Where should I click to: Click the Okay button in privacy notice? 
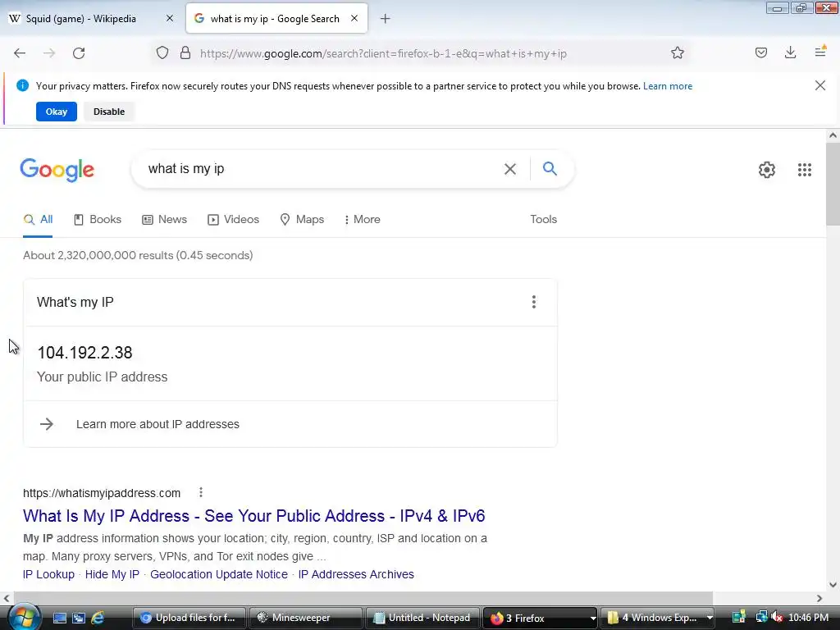(x=57, y=112)
